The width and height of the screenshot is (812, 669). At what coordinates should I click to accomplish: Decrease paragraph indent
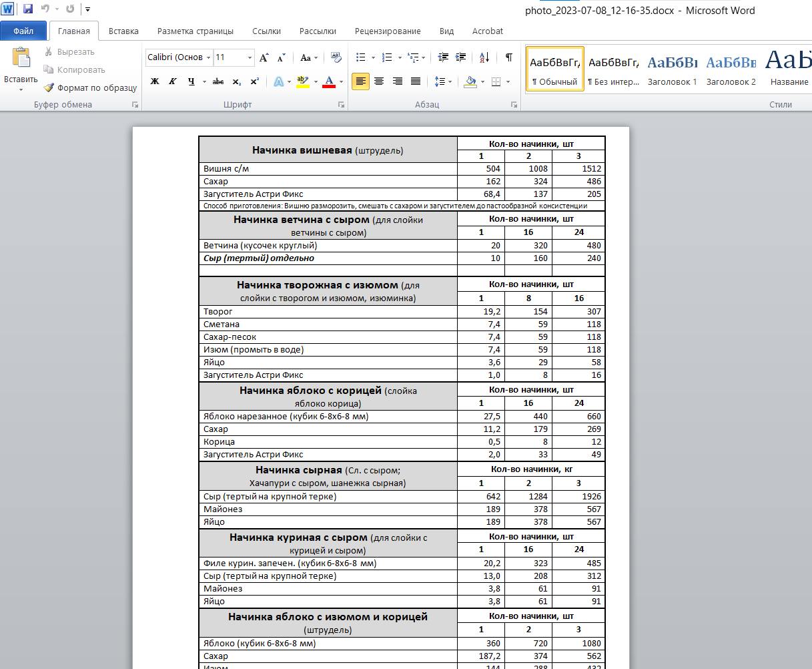[x=442, y=57]
